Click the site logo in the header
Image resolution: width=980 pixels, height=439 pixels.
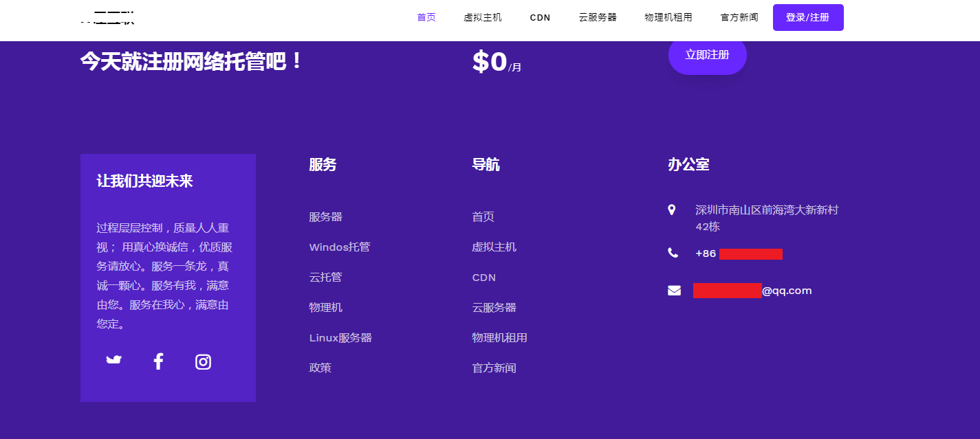point(107,18)
